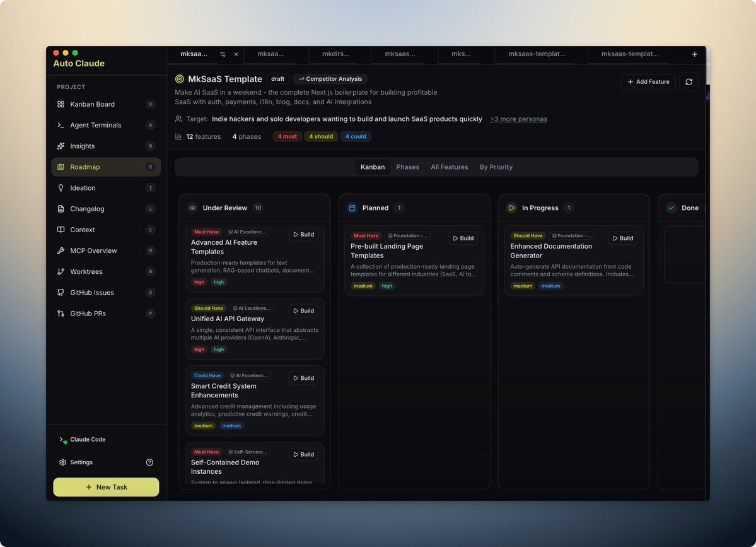Build Smart Credit System Enhancements
The height and width of the screenshot is (547, 756).
click(x=304, y=378)
